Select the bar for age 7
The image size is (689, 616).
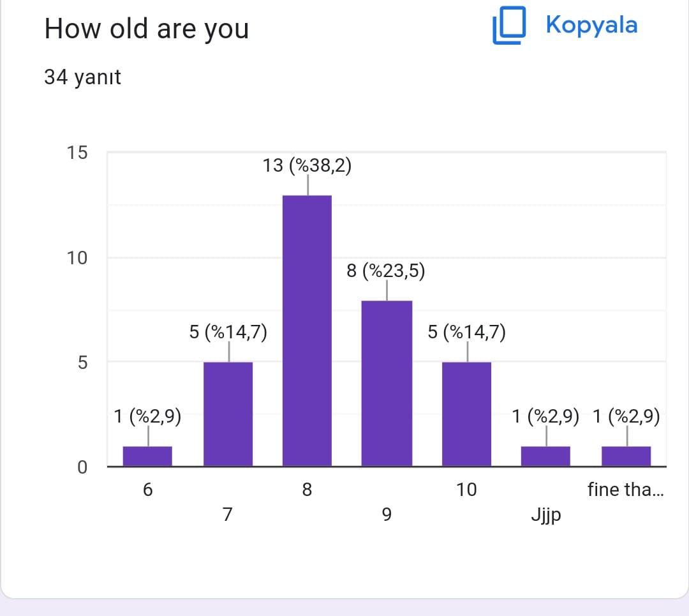coord(228,414)
